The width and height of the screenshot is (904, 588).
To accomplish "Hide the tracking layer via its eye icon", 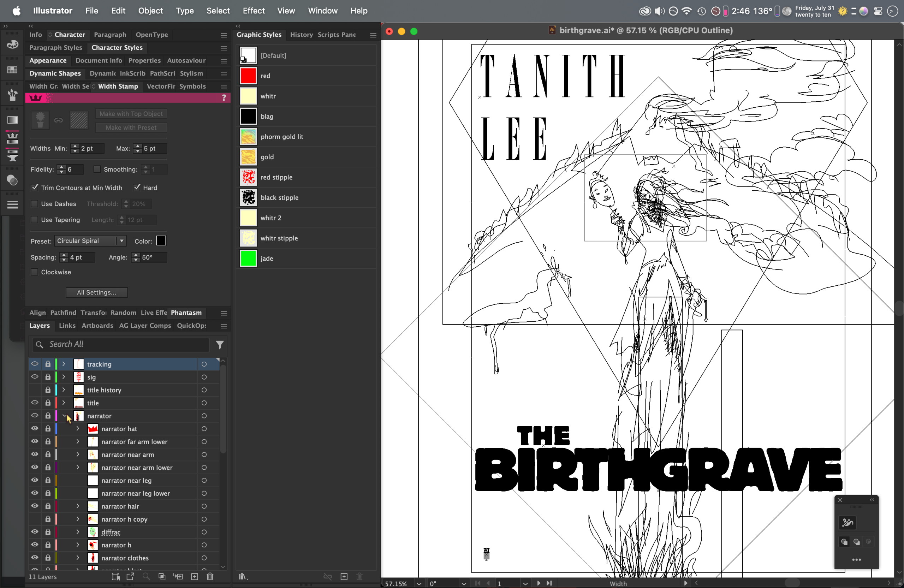I will tap(35, 364).
